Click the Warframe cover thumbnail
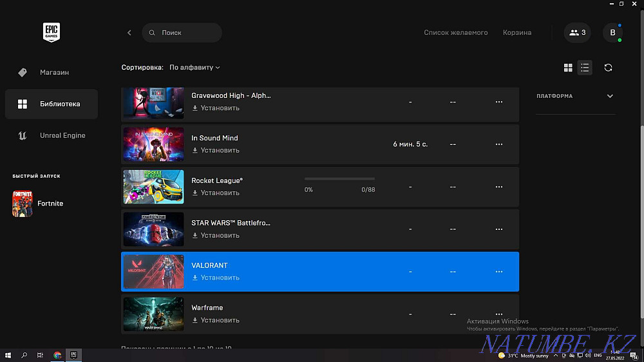 coord(154,314)
